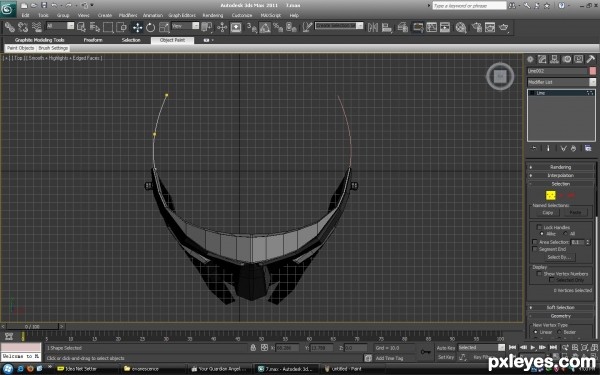Click the Edit Named Selection Sets icon

tap(307, 27)
